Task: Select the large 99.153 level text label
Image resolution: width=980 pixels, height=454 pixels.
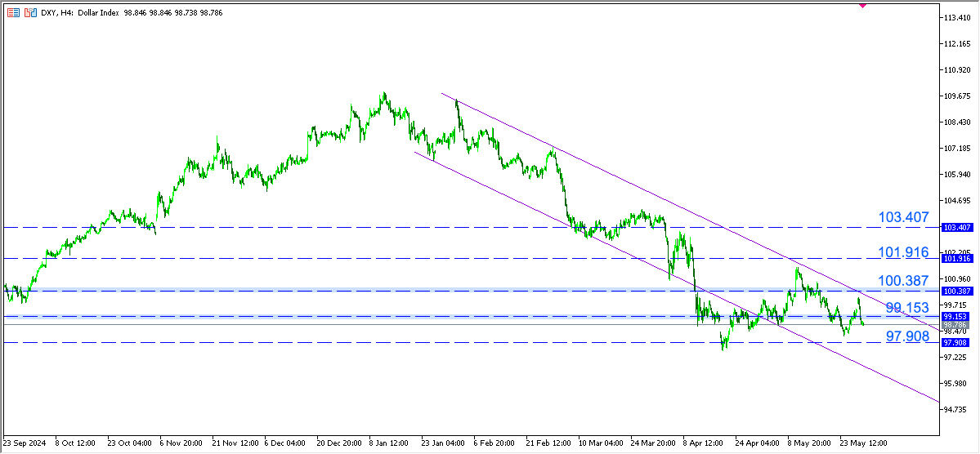Action: click(x=907, y=308)
